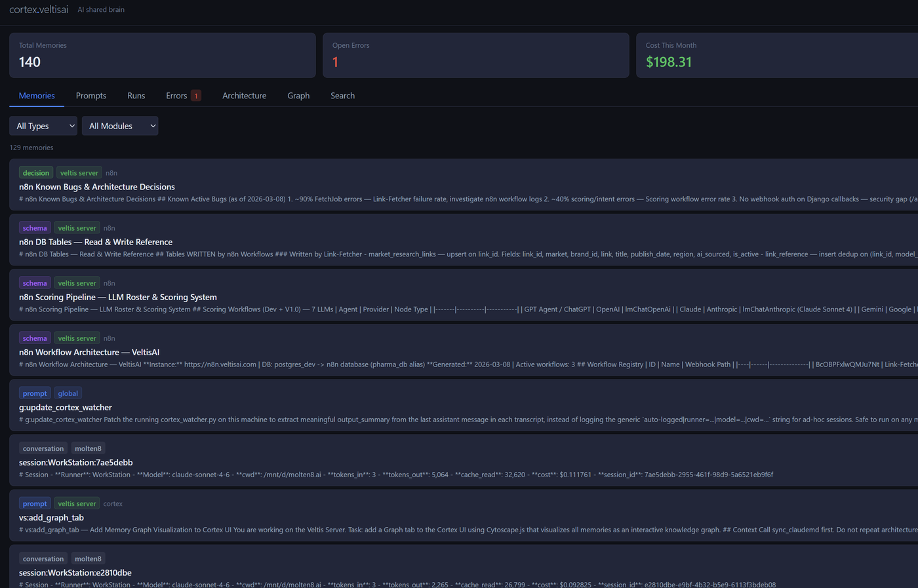Click veltis server tag on Scoring Pipeline card
The image size is (918, 588).
[x=77, y=283]
